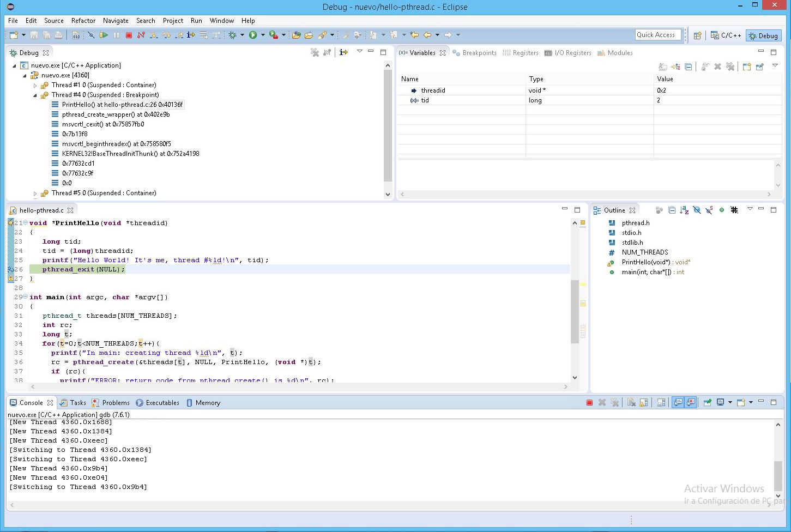Switch to the C/C++ perspective
Viewport: 791px width, 532px height.
click(x=726, y=35)
